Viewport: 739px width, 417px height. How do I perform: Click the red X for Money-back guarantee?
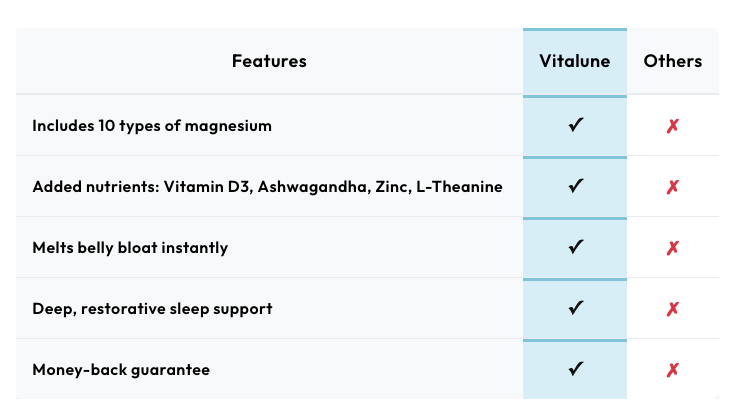tap(673, 370)
